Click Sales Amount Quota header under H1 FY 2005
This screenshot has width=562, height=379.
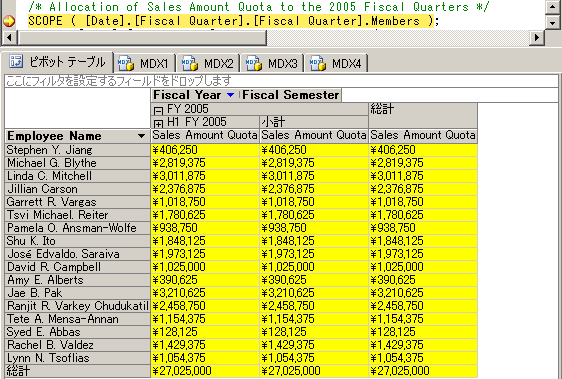pyautogui.click(x=205, y=135)
